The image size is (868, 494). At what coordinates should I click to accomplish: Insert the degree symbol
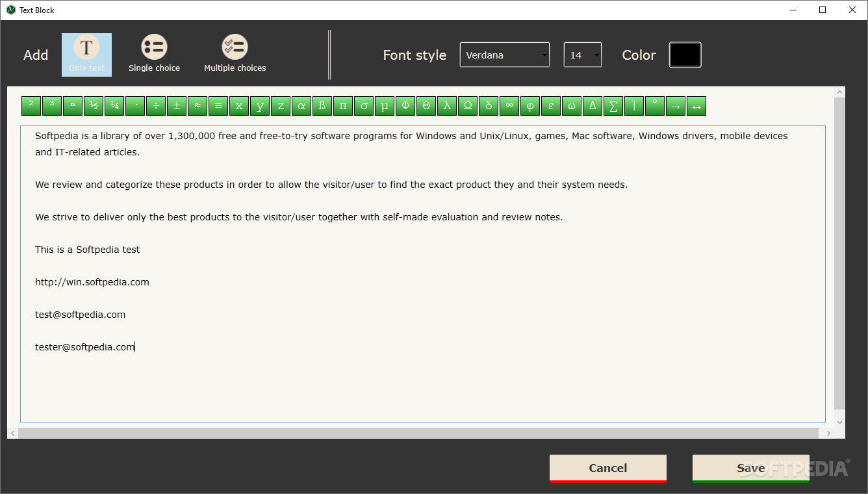(x=655, y=106)
